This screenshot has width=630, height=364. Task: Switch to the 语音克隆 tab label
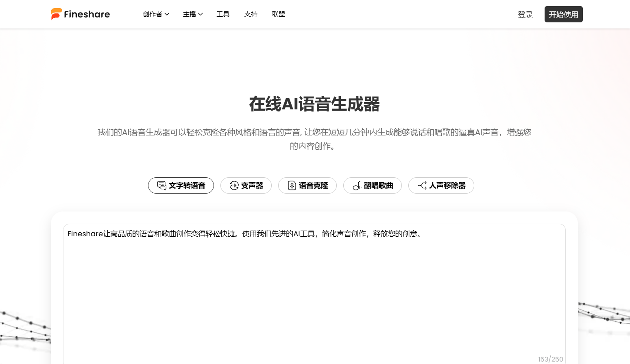[x=313, y=185]
